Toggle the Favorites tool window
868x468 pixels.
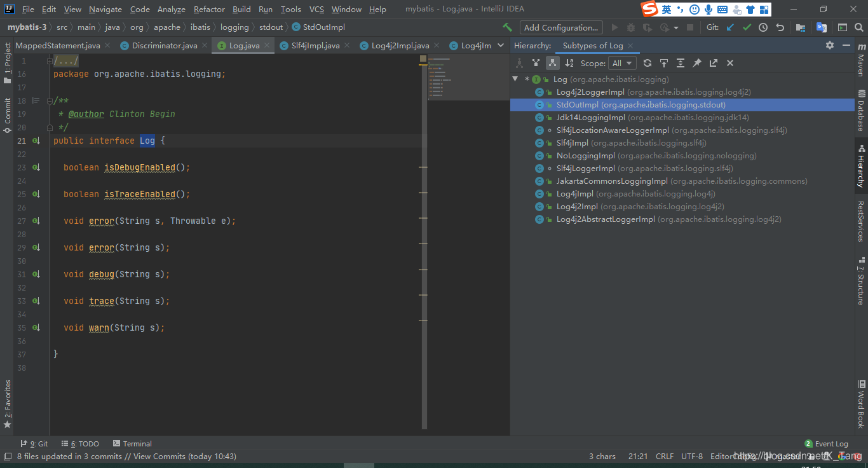pos(7,404)
